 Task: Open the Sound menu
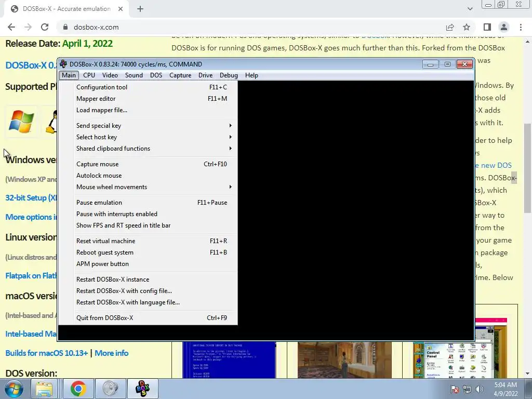134,75
